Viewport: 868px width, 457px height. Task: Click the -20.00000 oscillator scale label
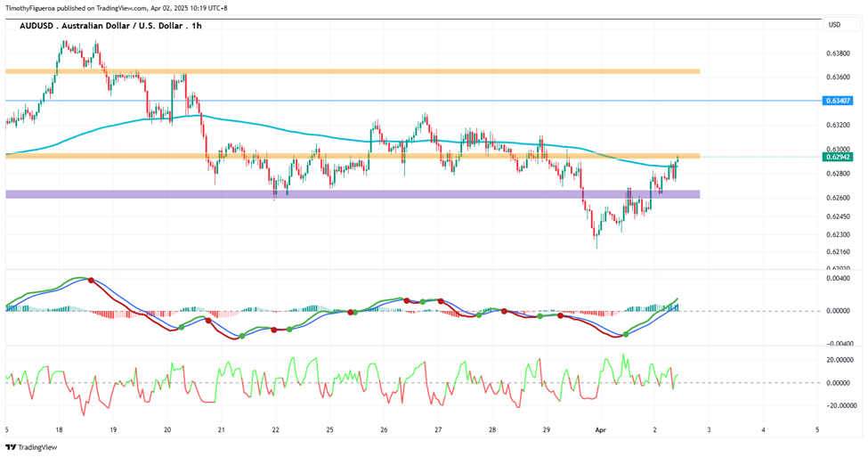838,405
